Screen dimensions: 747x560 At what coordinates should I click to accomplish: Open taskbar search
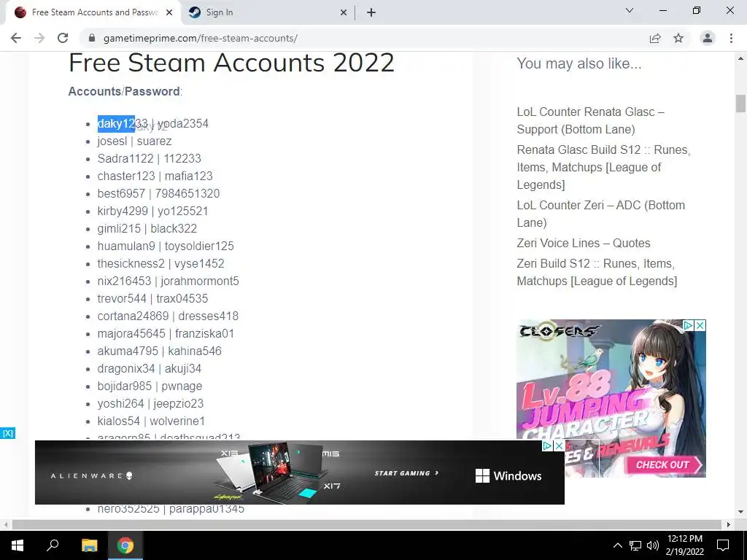pos(53,545)
